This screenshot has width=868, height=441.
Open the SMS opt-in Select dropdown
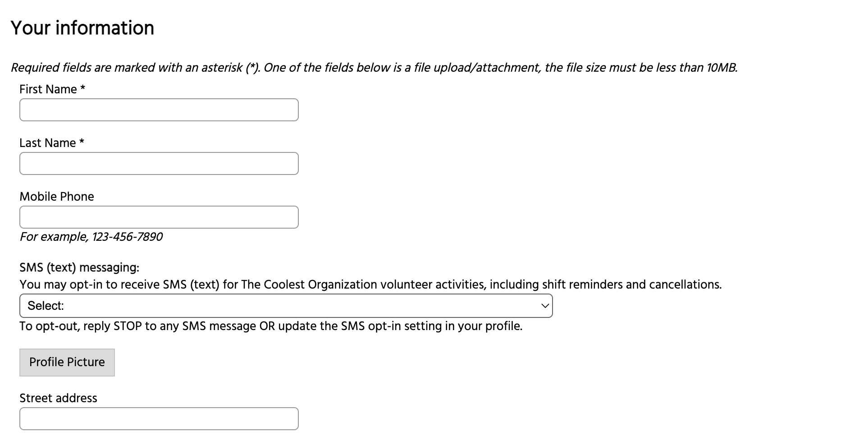click(x=286, y=306)
